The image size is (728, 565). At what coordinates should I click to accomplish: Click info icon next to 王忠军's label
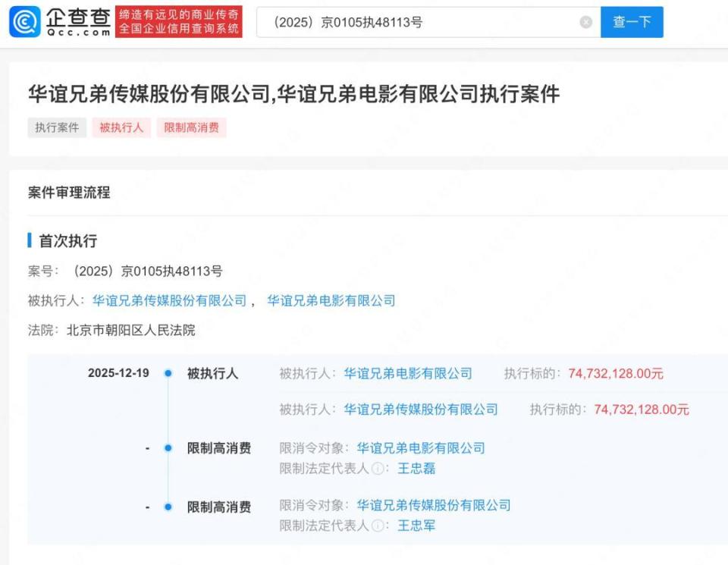pyautogui.click(x=378, y=526)
